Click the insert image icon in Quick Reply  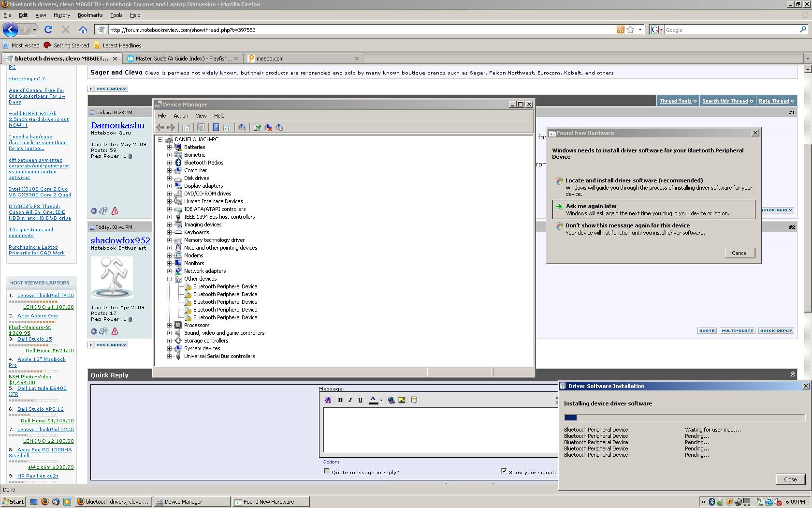(x=402, y=400)
